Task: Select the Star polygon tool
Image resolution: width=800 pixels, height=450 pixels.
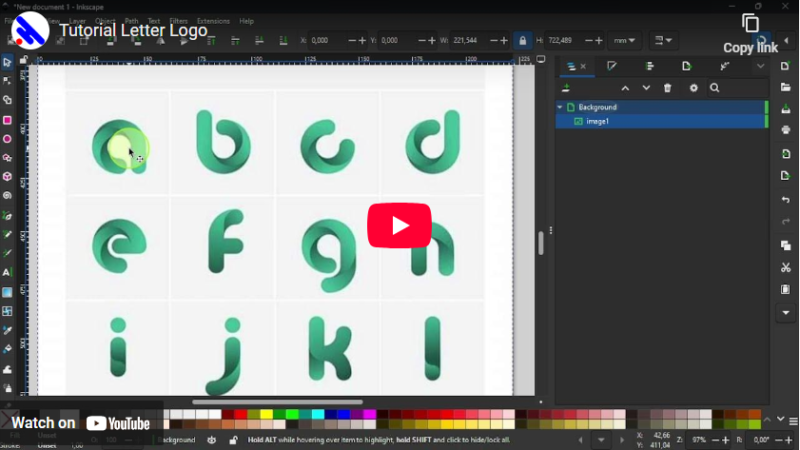Action: pos(7,158)
